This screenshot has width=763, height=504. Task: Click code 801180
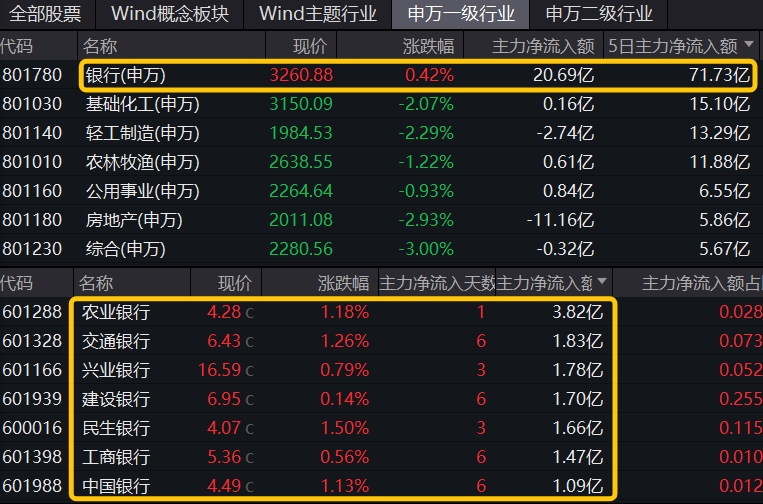[x=32, y=220]
